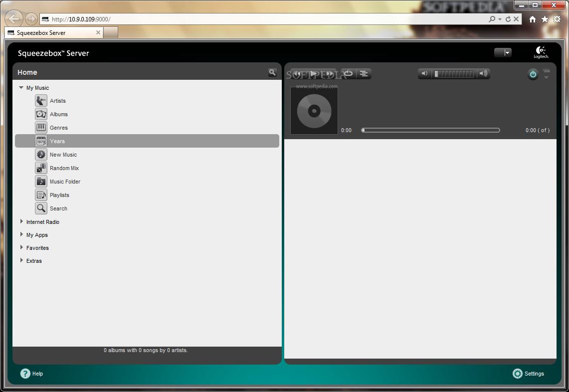Toggle repeat mode

point(349,74)
